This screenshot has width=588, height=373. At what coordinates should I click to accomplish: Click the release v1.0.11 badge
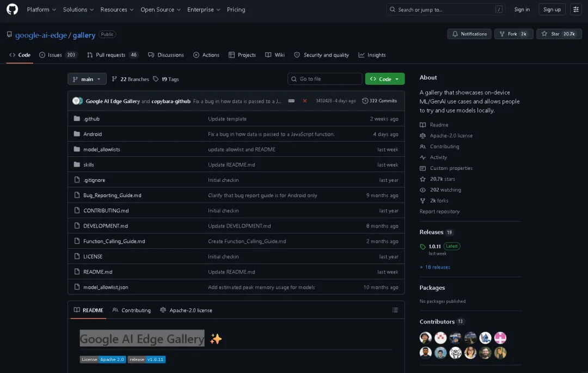click(146, 359)
